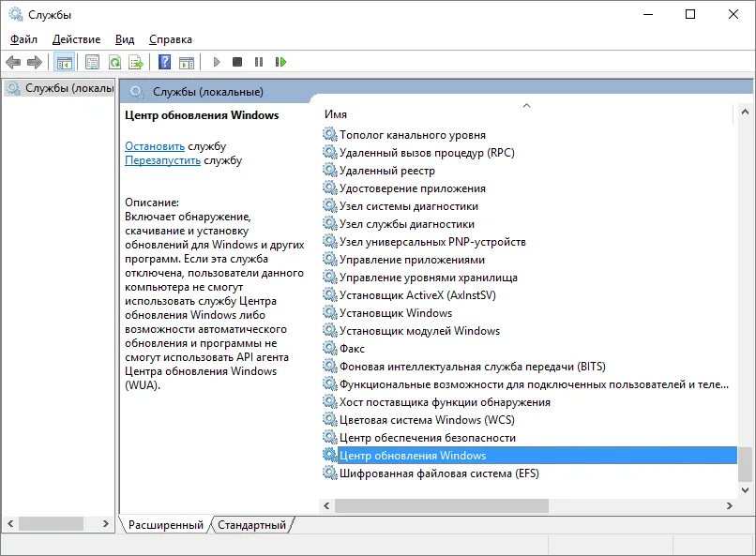The height and width of the screenshot is (556, 756).
Task: Open the Справка menu
Action: tap(170, 39)
